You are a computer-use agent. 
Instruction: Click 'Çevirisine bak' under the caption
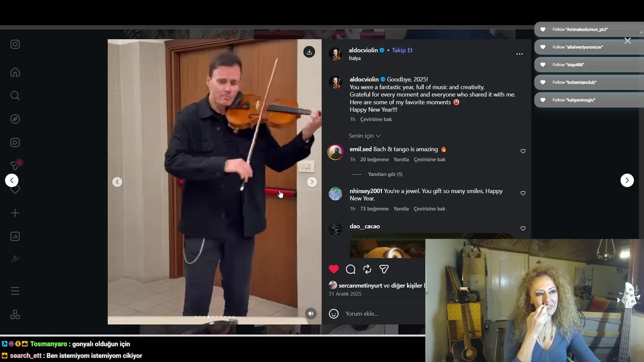point(376,119)
